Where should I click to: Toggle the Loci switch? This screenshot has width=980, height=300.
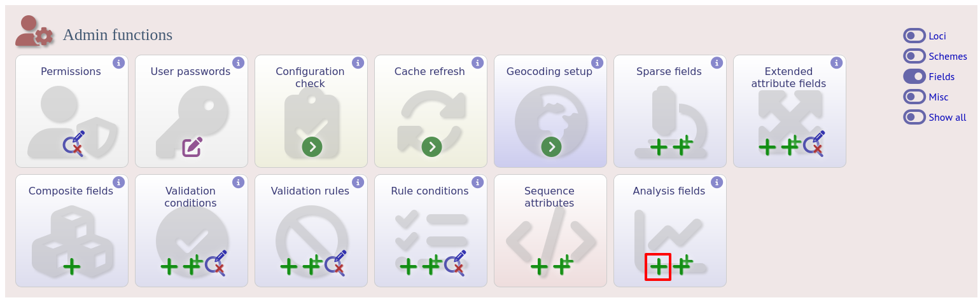coord(914,36)
